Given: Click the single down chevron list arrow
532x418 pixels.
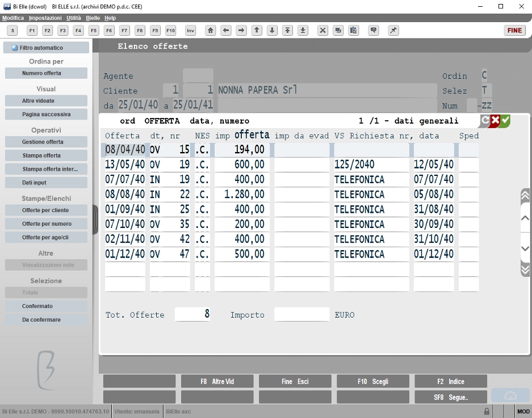Looking at the screenshot, I should coord(525,248).
